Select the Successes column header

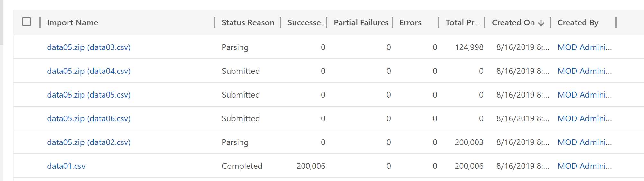[x=305, y=23]
